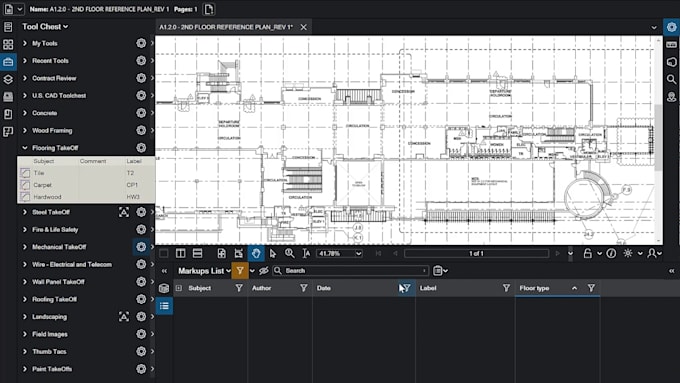
Task: Open the Markups summary report menu
Action: pyautogui.click(x=440, y=271)
